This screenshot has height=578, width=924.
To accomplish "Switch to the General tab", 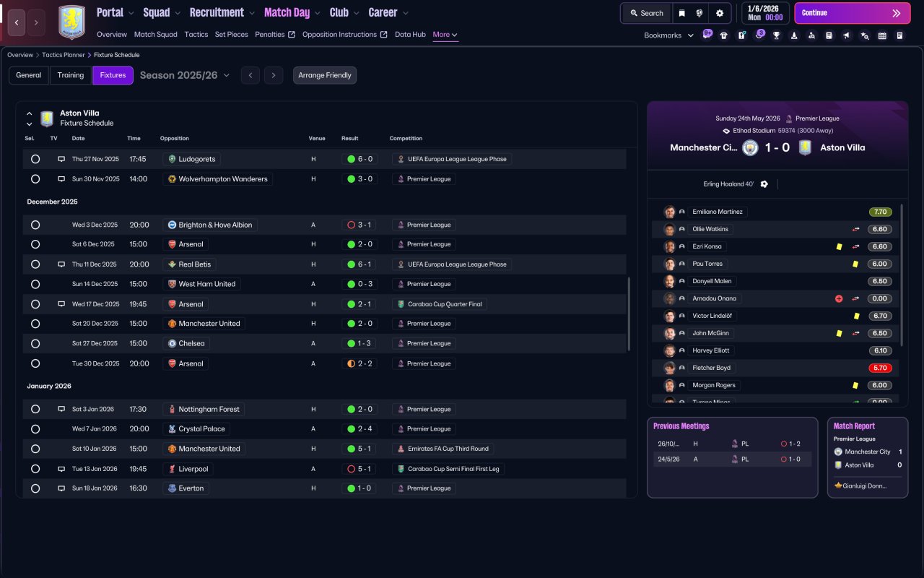I will pyautogui.click(x=29, y=75).
